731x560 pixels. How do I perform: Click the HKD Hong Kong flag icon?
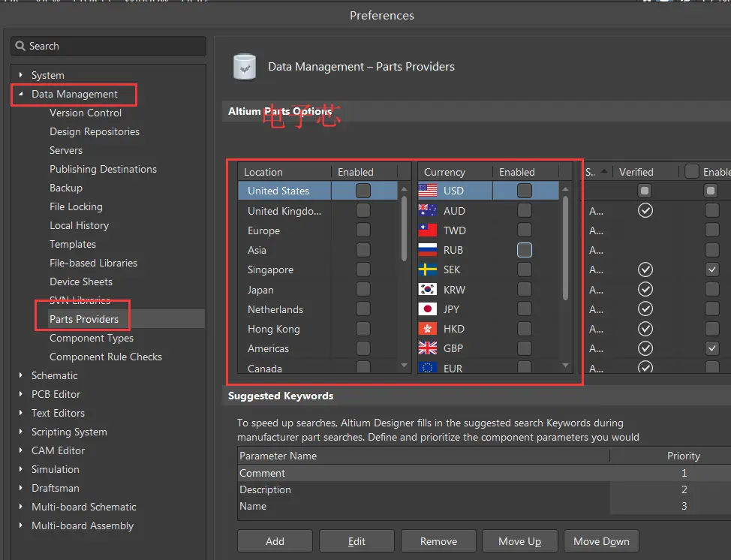428,329
